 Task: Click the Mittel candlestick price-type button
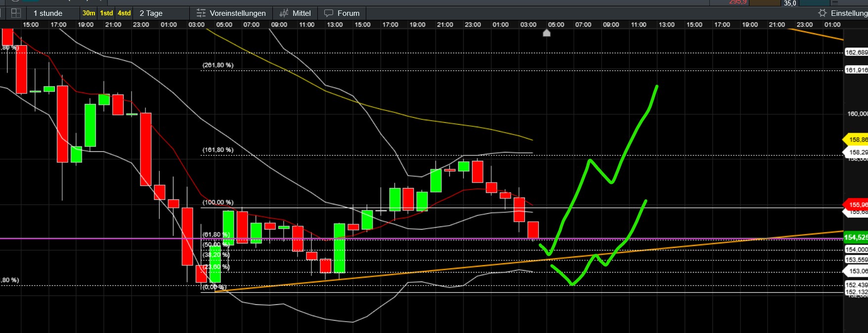point(295,13)
